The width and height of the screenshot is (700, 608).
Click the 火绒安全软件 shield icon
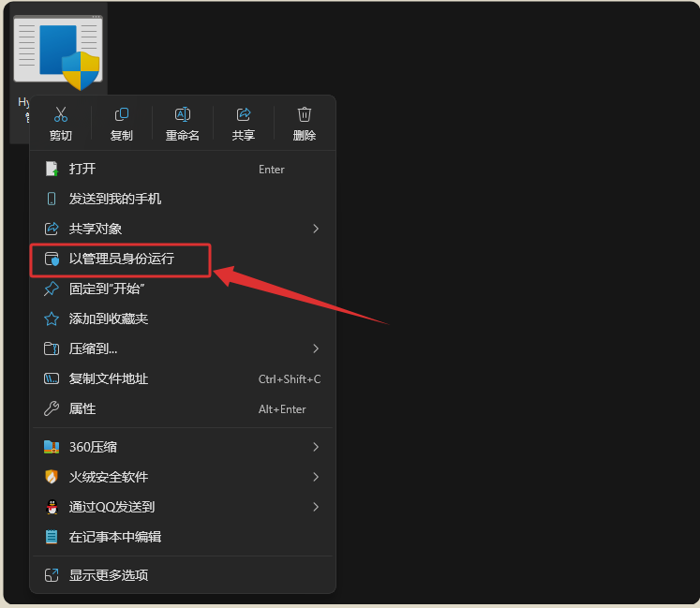pos(52,477)
